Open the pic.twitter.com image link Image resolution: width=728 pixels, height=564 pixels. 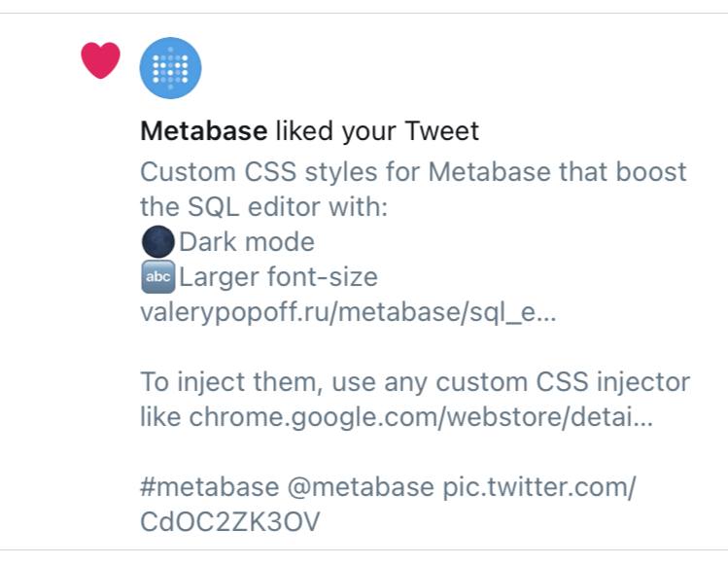pyautogui.click(x=539, y=487)
